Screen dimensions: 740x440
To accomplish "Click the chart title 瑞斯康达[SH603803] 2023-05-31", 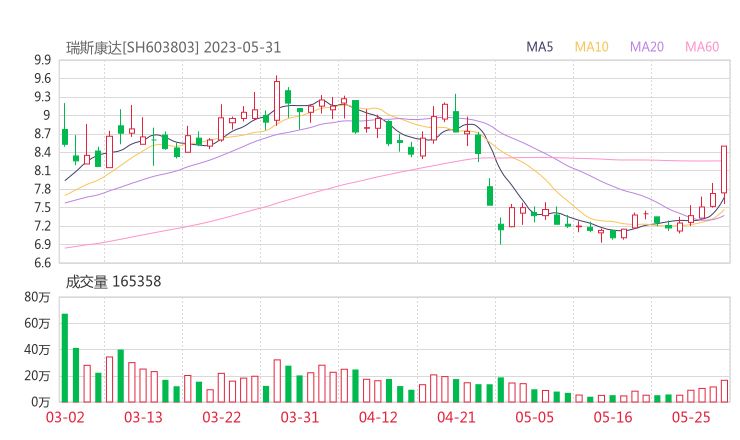I will coord(173,48).
